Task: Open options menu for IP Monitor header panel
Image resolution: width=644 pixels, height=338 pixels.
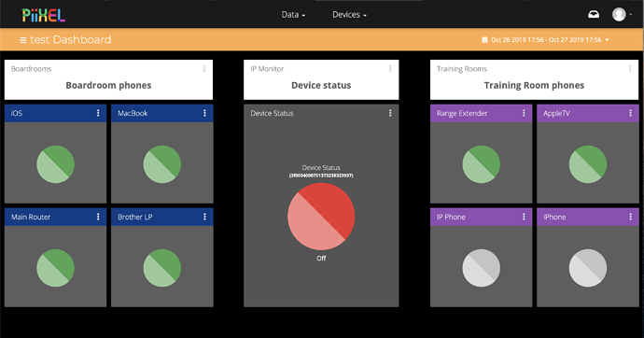Action: (x=390, y=68)
